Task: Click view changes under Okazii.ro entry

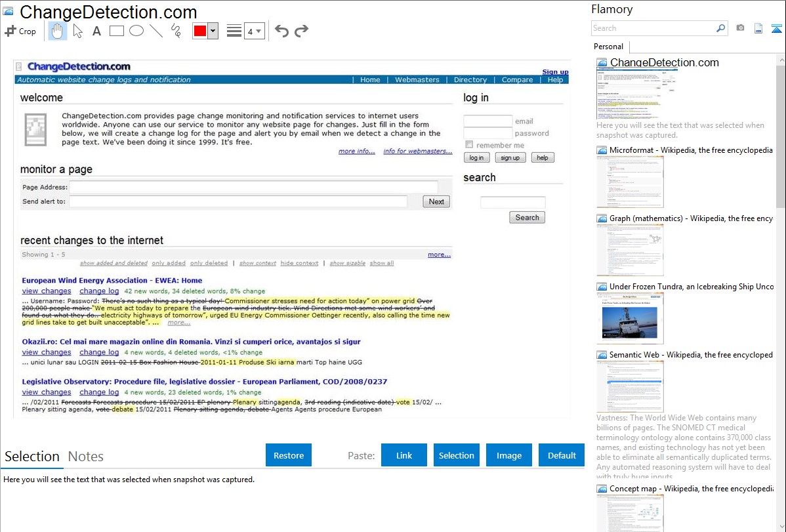Action: [47, 352]
